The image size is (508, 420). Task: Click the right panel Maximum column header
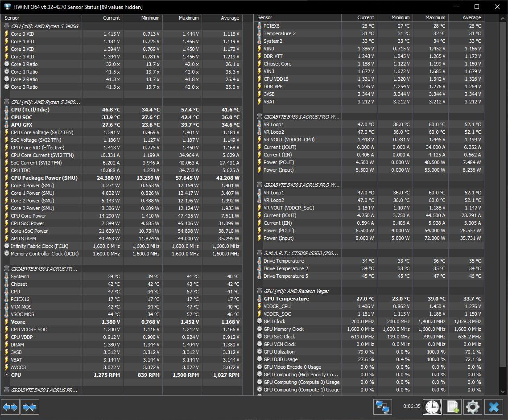430,17
